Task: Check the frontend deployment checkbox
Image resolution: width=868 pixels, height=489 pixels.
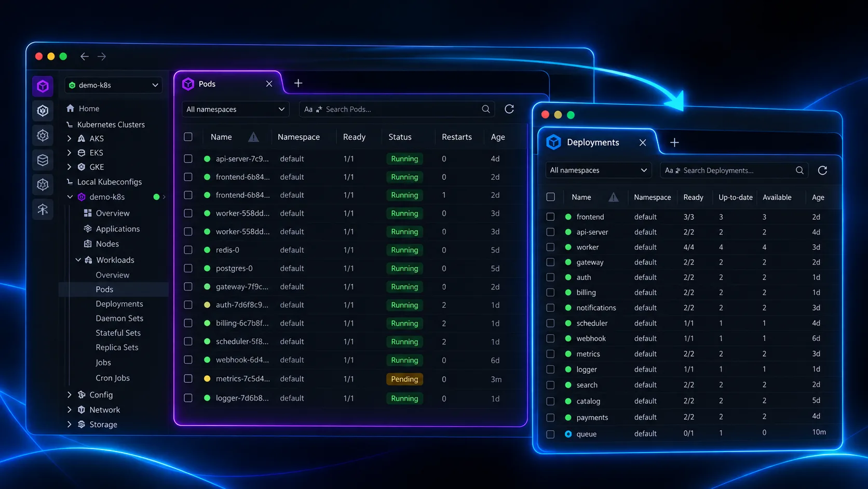Action: pos(550,217)
